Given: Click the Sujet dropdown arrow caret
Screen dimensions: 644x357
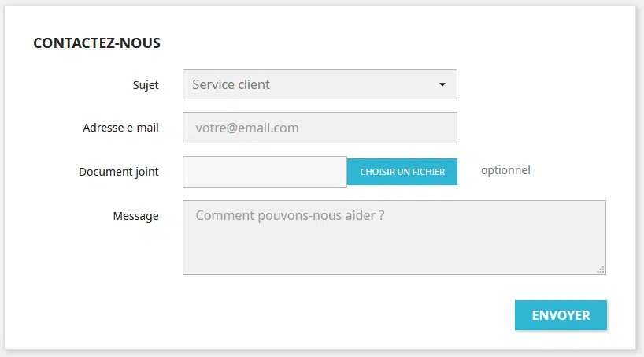Looking at the screenshot, I should pos(442,84).
